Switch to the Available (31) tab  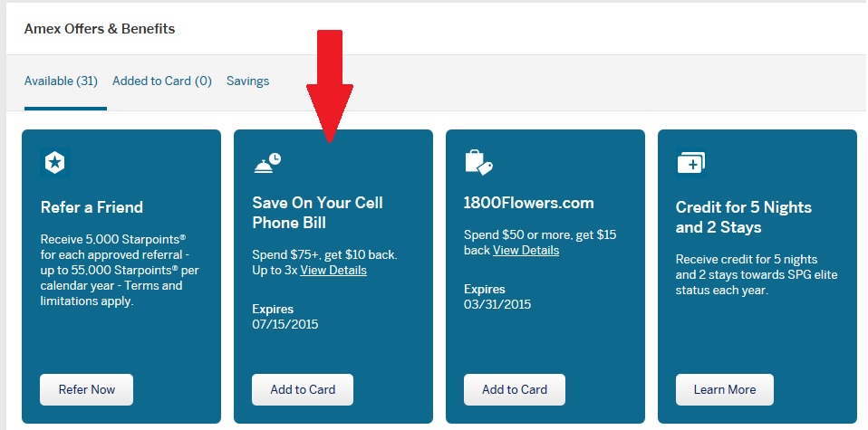point(61,81)
